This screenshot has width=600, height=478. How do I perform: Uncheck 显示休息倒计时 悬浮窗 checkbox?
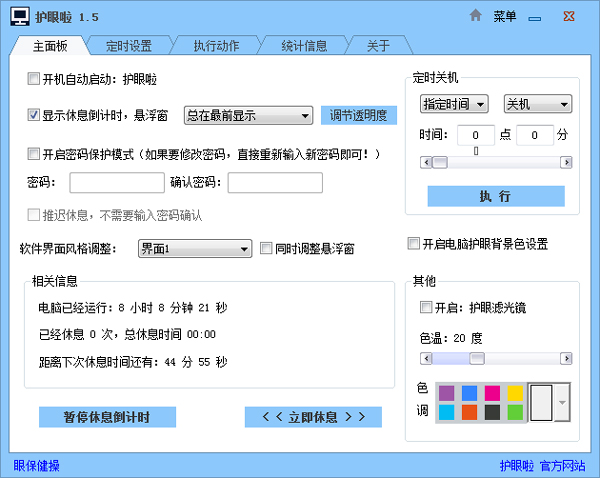pos(33,115)
